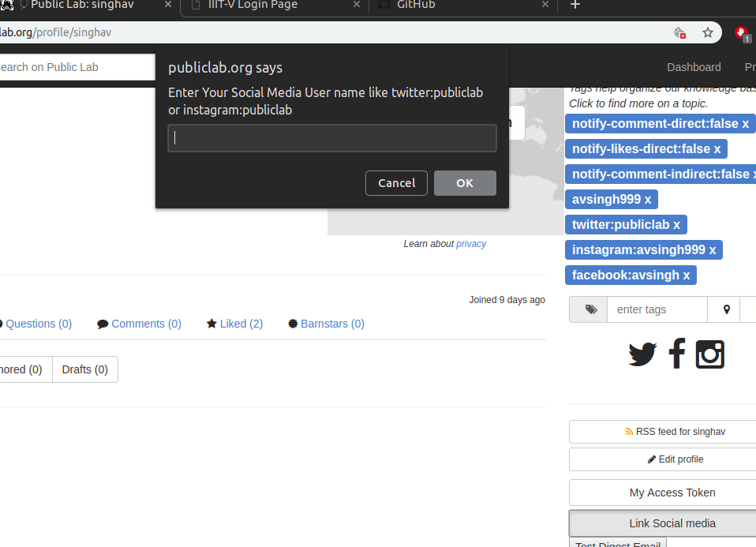Remove the facebook:avsingh tag

coord(684,275)
